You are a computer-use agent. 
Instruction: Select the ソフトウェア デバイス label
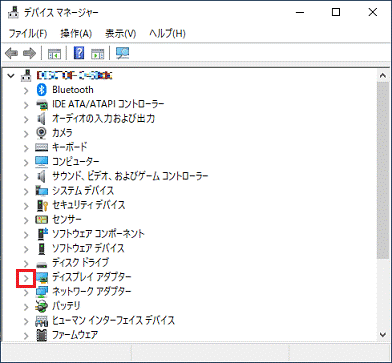point(88,248)
